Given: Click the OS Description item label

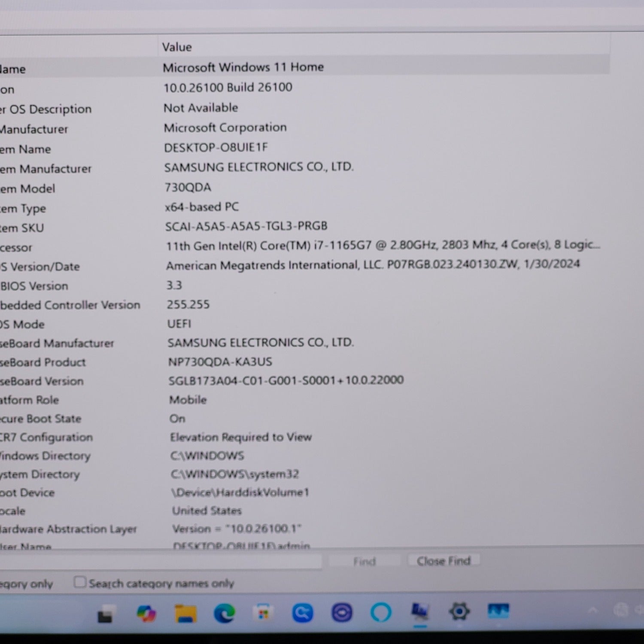Looking at the screenshot, I should (x=46, y=109).
